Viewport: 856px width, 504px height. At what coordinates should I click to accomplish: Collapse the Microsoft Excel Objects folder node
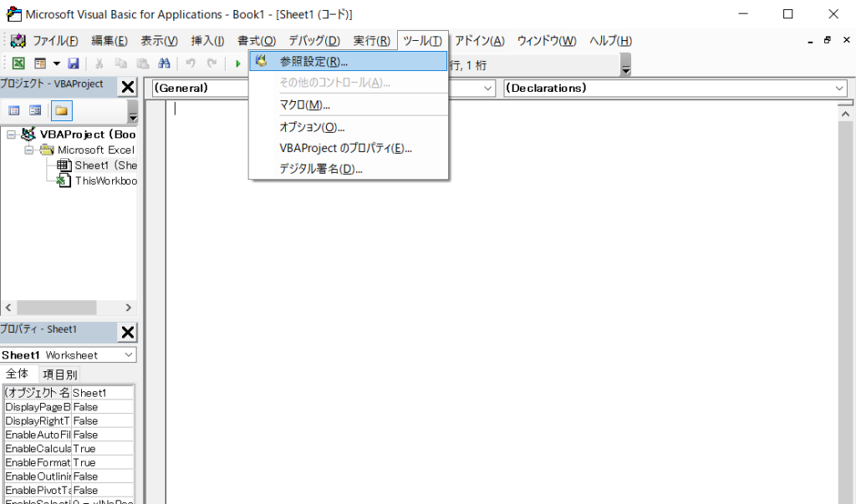click(x=29, y=150)
